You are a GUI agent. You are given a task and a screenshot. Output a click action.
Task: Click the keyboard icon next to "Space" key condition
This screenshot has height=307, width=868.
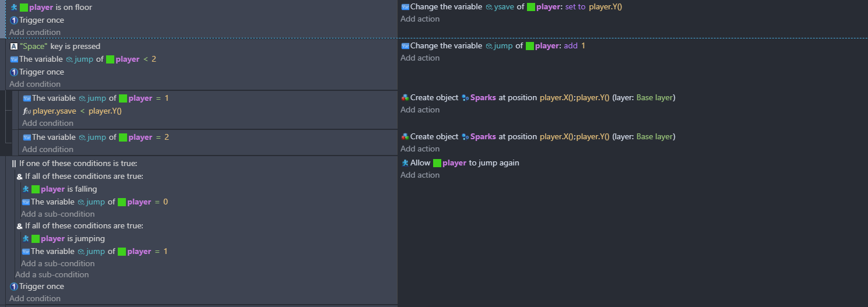coord(14,47)
